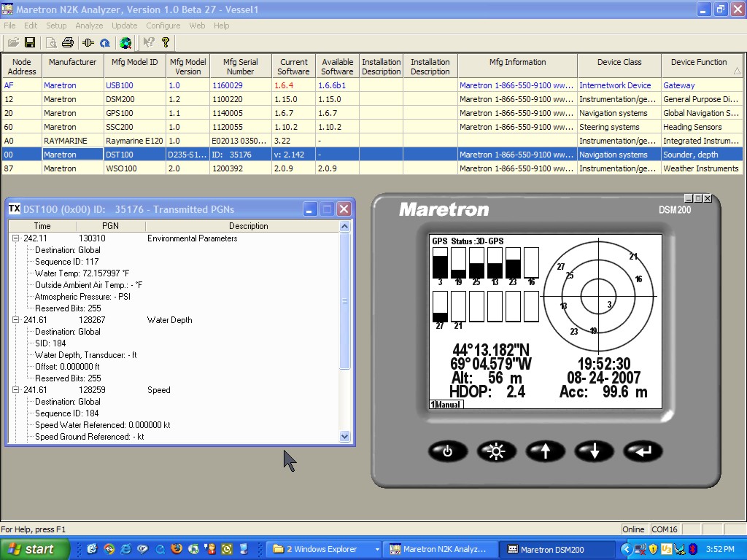The image size is (747, 560).
Task: Open the Update menu
Action: [124, 26]
